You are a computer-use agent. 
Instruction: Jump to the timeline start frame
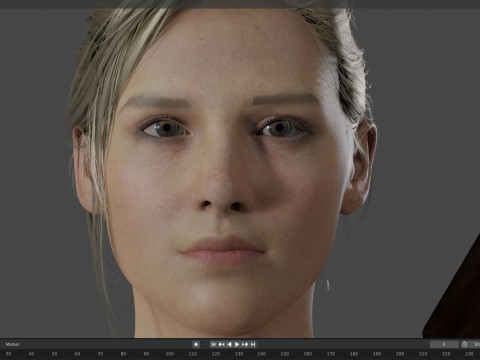tap(213, 344)
